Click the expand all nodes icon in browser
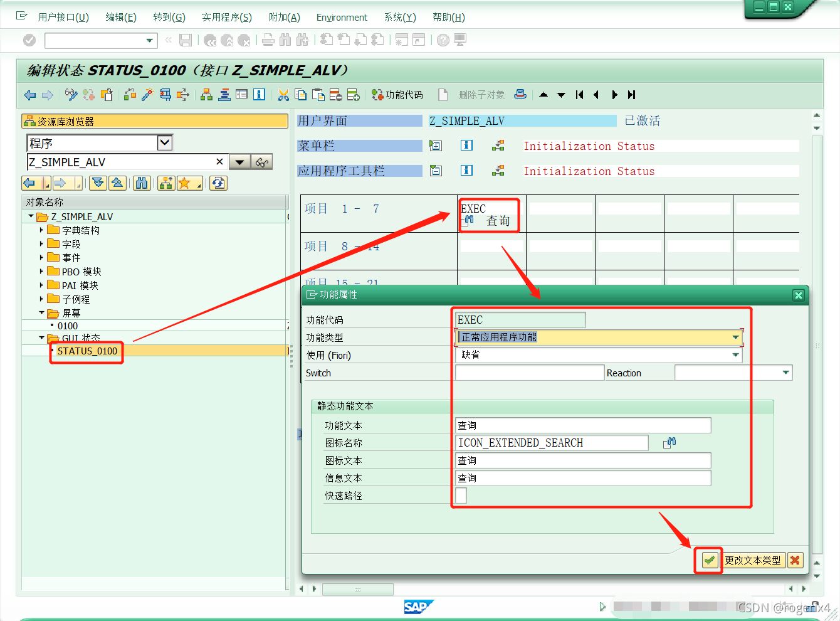 click(98, 183)
